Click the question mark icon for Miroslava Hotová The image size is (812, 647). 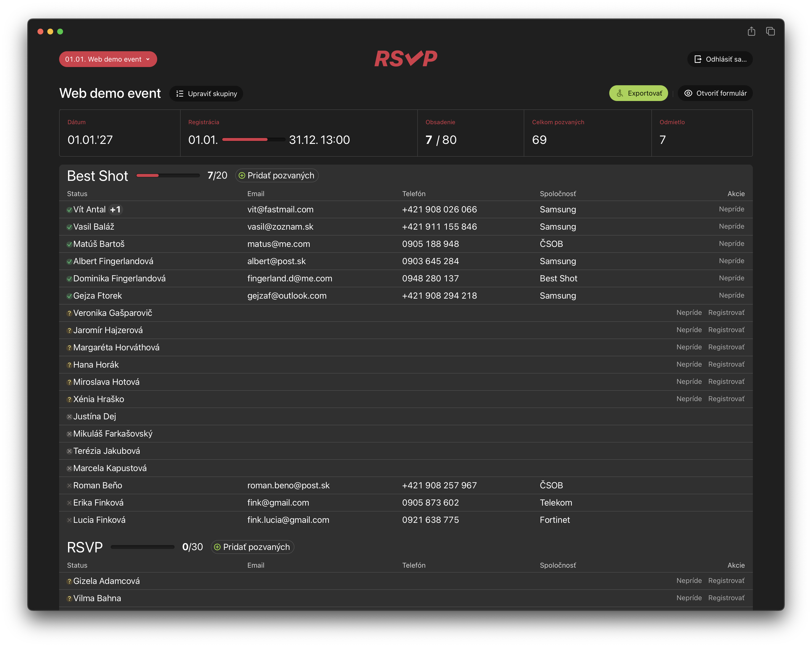[69, 382]
